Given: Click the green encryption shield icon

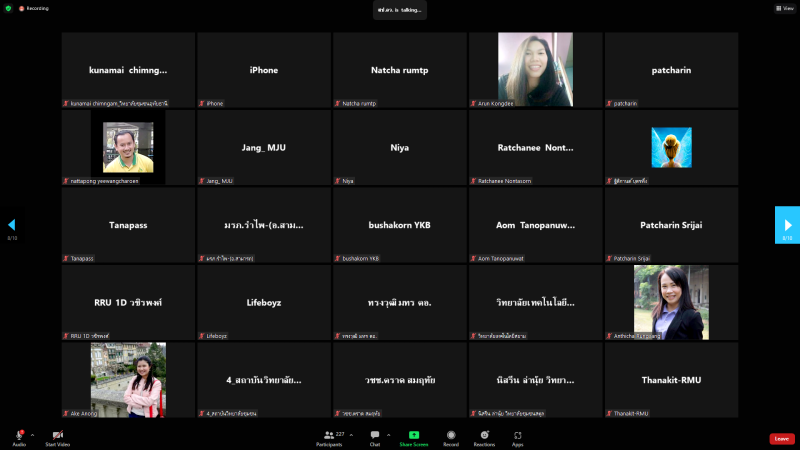Looking at the screenshot, I should pos(8,8).
